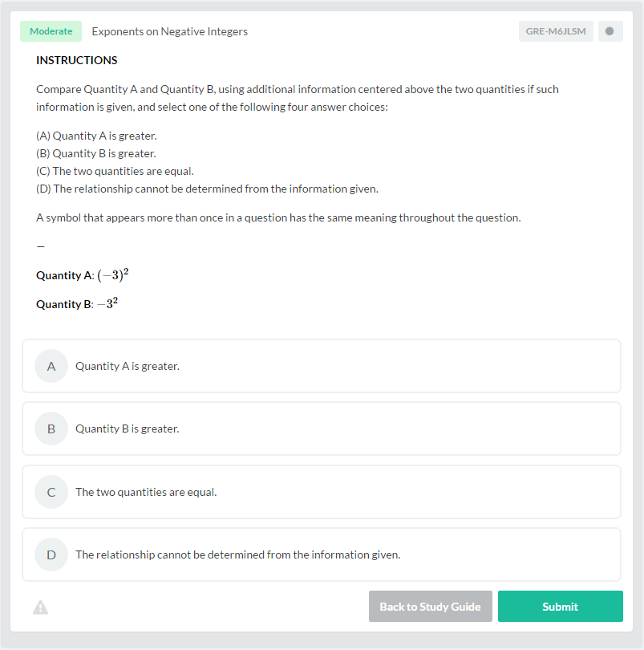Viewport: 644px width, 650px height.
Task: Click the (−3)² expression for Quantity A
Action: 113,275
